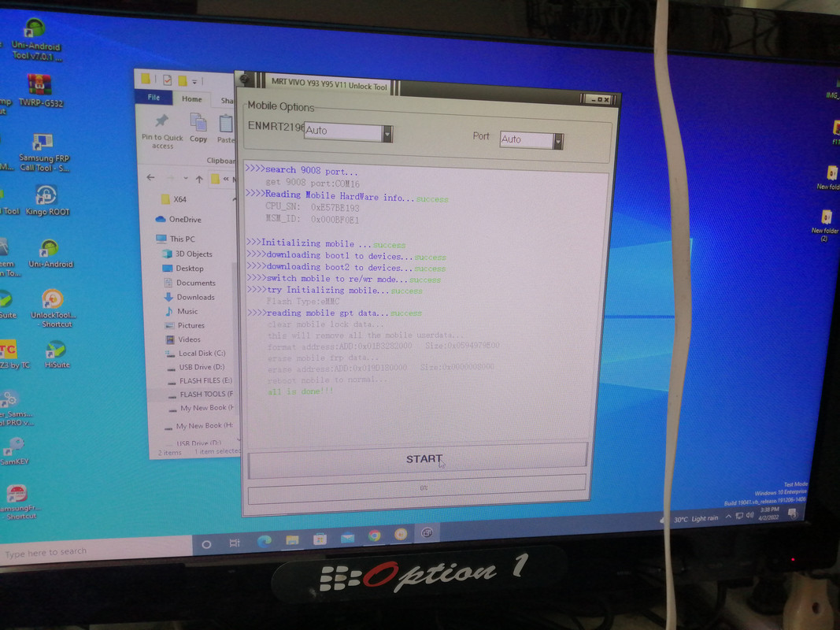Click the MRT VIVO Y93 Y95 V11 Unlock Tool title

click(329, 84)
